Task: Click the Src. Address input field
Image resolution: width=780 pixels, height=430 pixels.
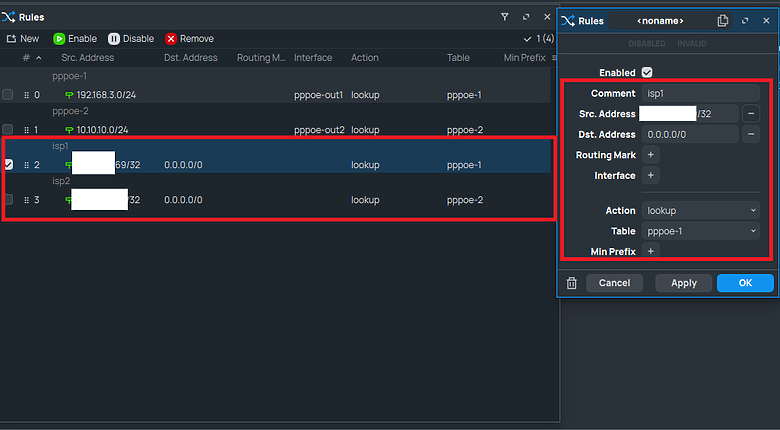Action: pyautogui.click(x=689, y=113)
